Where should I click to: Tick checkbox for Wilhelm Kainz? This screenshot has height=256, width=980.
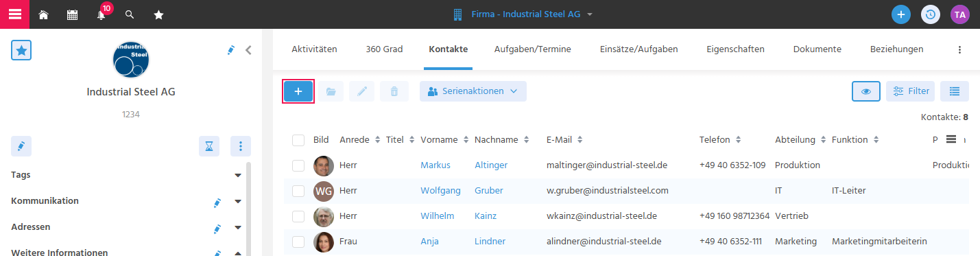(x=298, y=216)
